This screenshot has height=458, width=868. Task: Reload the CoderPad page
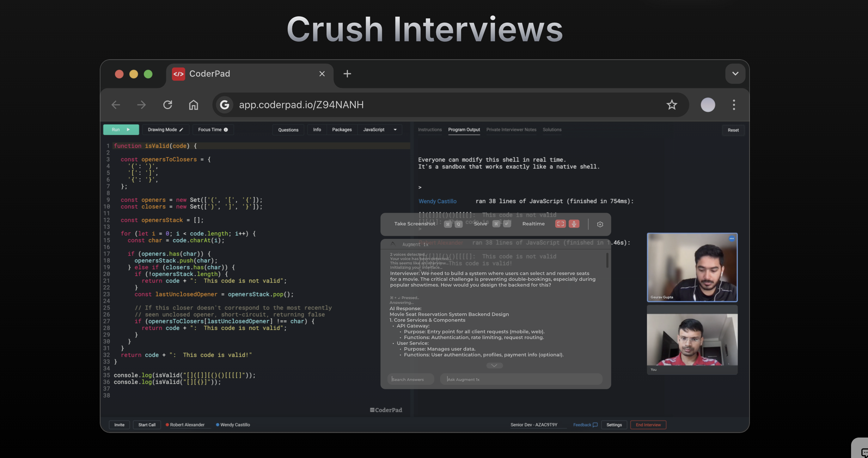click(x=167, y=105)
